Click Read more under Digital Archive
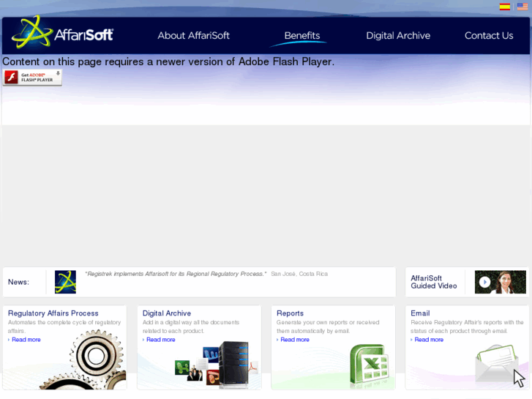The width and height of the screenshot is (532, 399). [x=160, y=340]
